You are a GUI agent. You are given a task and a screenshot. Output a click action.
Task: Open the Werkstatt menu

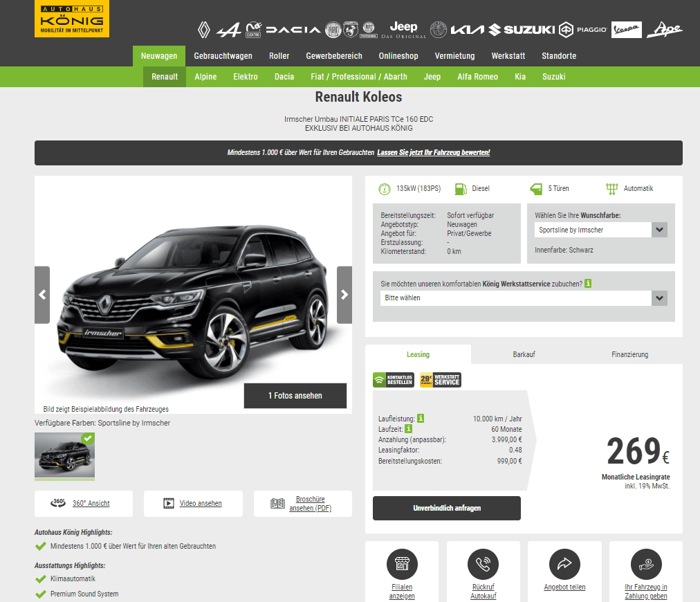click(x=508, y=56)
